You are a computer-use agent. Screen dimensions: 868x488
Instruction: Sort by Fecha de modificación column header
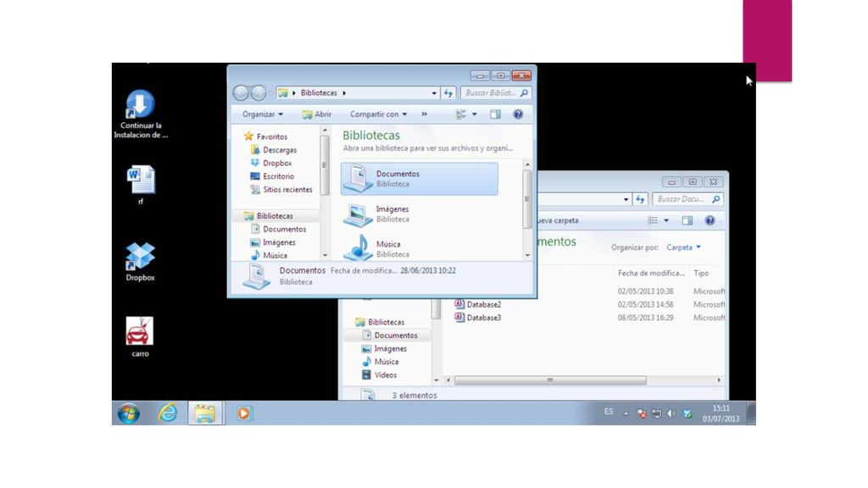pos(651,274)
